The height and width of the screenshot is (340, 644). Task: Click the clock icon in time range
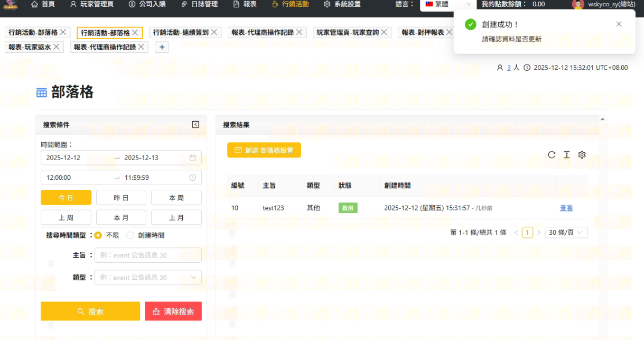[192, 178]
